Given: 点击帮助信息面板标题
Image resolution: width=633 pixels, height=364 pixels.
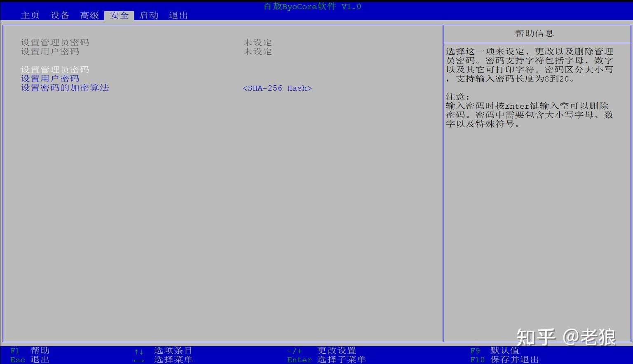Looking at the screenshot, I should (535, 33).
